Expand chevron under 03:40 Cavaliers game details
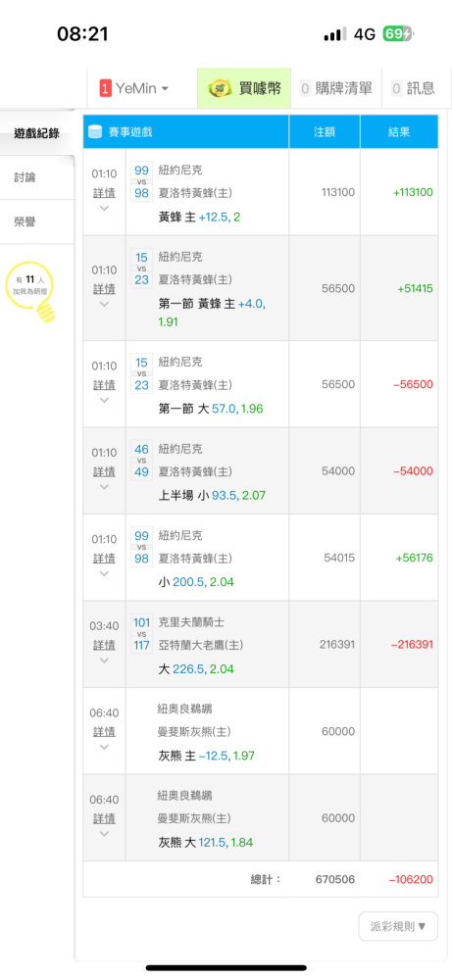This screenshot has width=452, height=980. click(x=104, y=660)
